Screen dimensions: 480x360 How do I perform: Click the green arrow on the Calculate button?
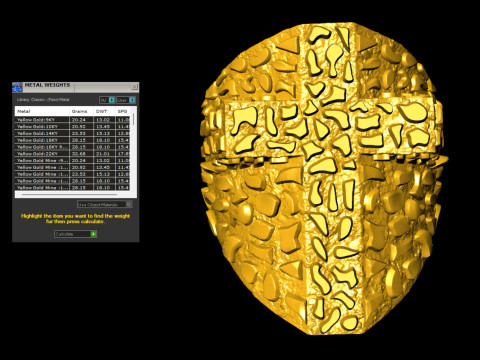[x=93, y=234]
